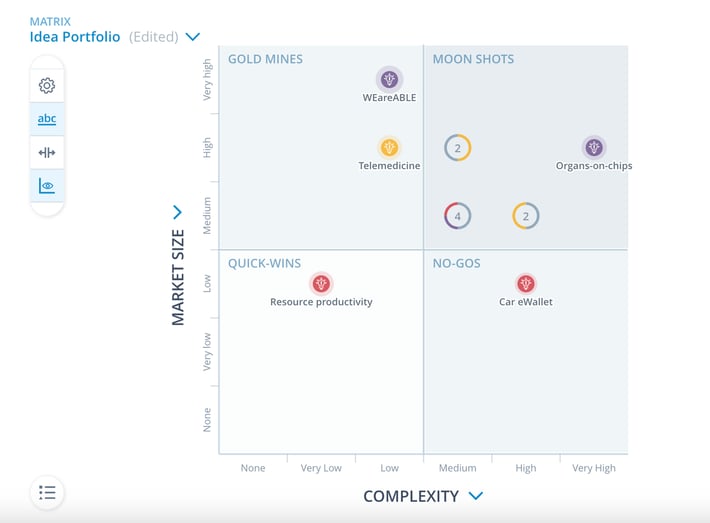Click the MARKET SIZE axis title
Viewport: 710px width, 523px height.
coord(178,277)
